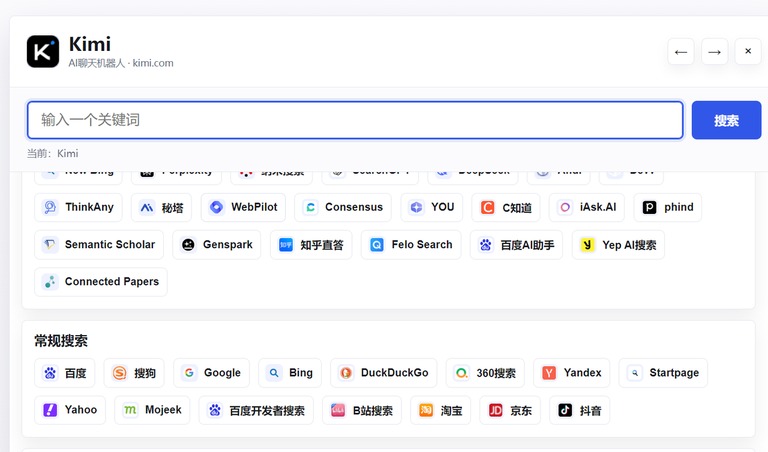The height and width of the screenshot is (452, 768).
Task: Select 秘塔 search engine
Action: point(161,207)
